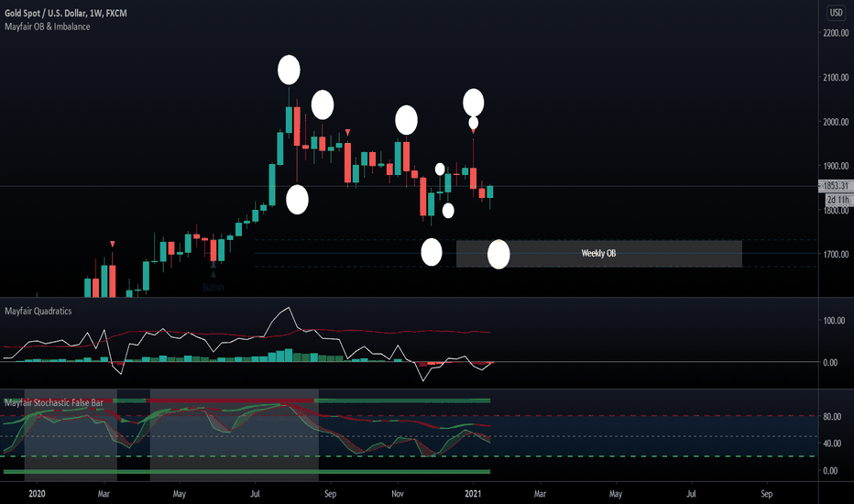Click the 40.00 label on Stochastic scale
Screen dimensions: 854x504
pyautogui.click(x=832, y=443)
